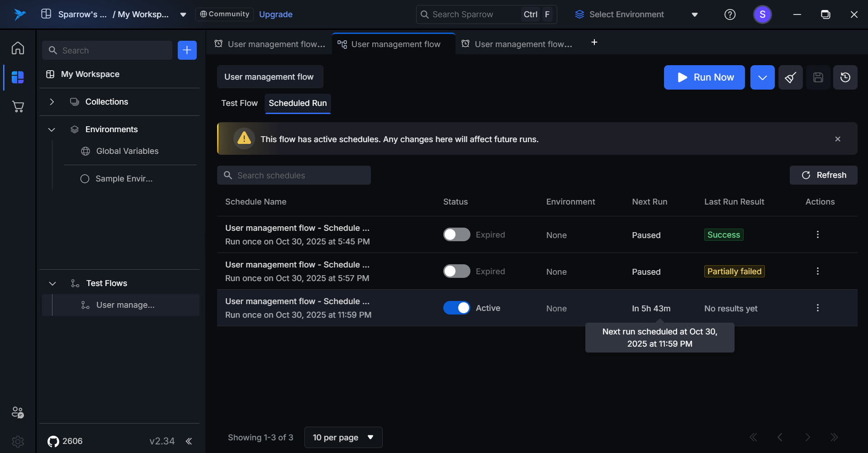Open the Select Environment dropdown

pos(636,14)
